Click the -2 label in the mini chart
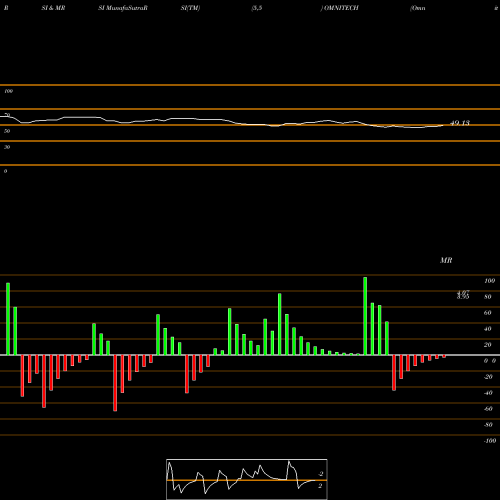This screenshot has height=500, width=500. click(x=321, y=474)
